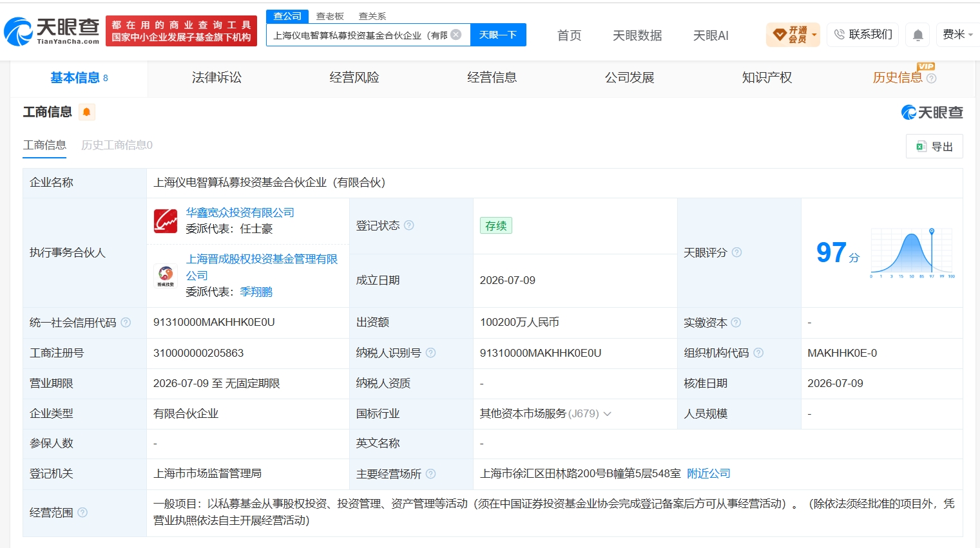
Task: Click the orange alert bell beside 工商信息
Action: click(86, 112)
